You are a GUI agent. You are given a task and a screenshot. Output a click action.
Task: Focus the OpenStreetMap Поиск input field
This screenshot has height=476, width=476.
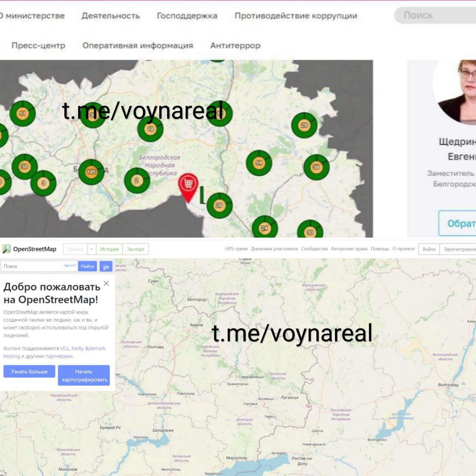[33, 266]
